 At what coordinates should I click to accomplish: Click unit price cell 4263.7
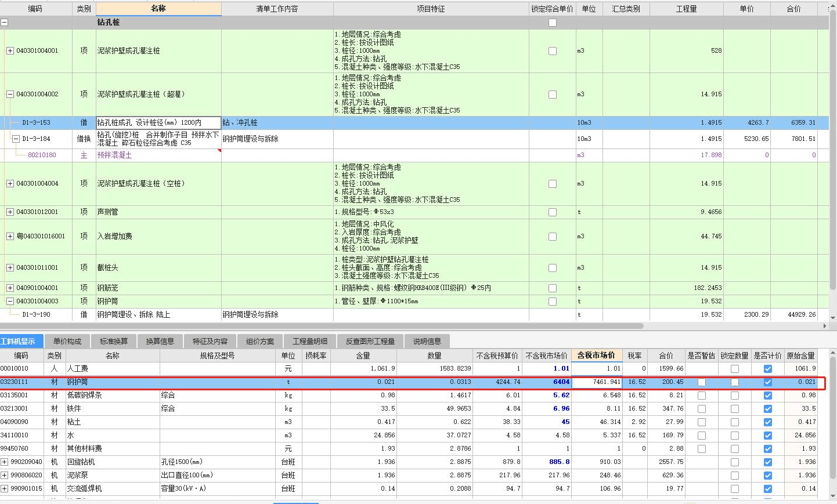[x=747, y=123]
